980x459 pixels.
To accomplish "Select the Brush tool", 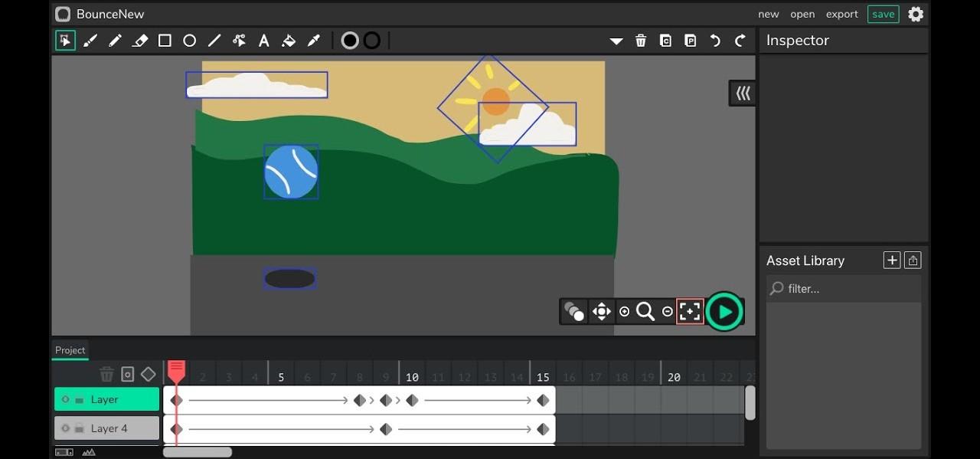I will point(90,41).
